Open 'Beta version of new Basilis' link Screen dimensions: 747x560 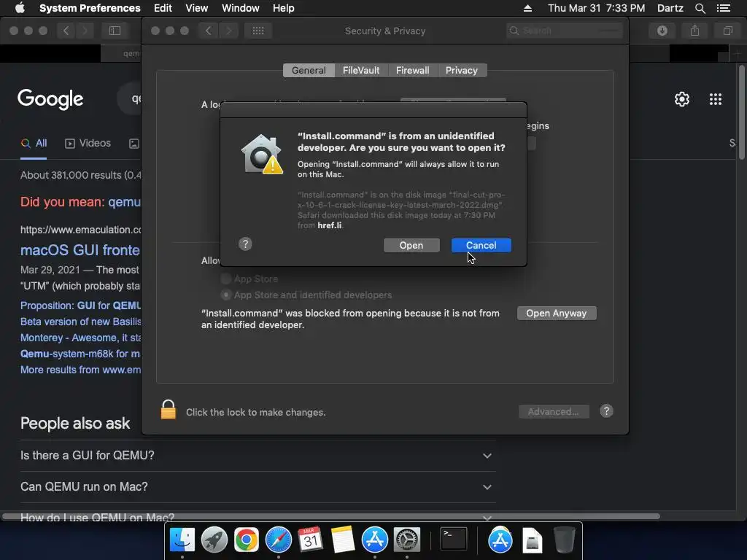pyautogui.click(x=80, y=322)
